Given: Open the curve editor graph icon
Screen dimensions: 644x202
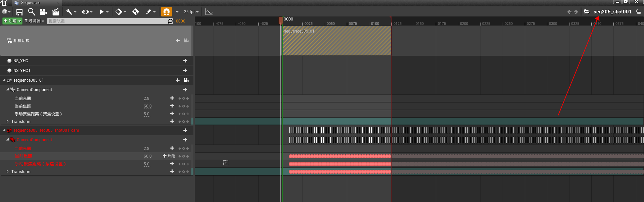Looking at the screenshot, I should click(x=209, y=12).
